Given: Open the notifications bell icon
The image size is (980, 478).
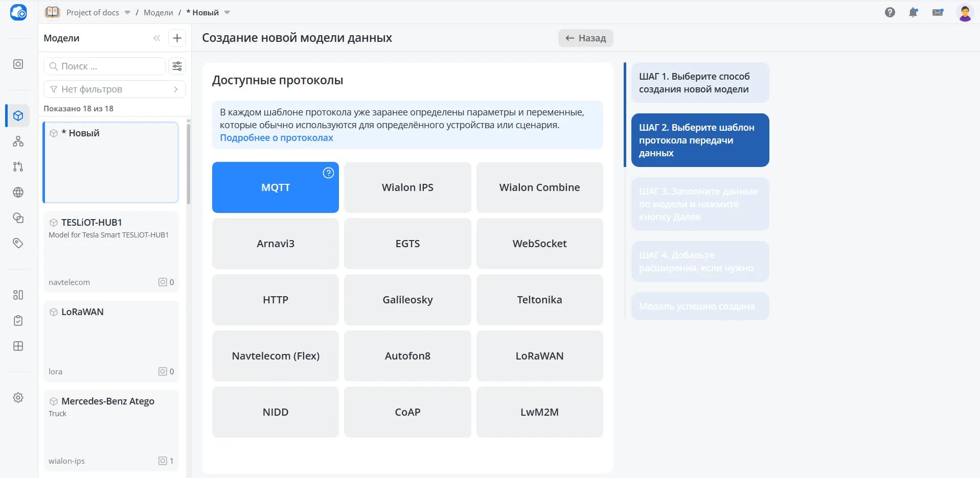Looking at the screenshot, I should [914, 12].
